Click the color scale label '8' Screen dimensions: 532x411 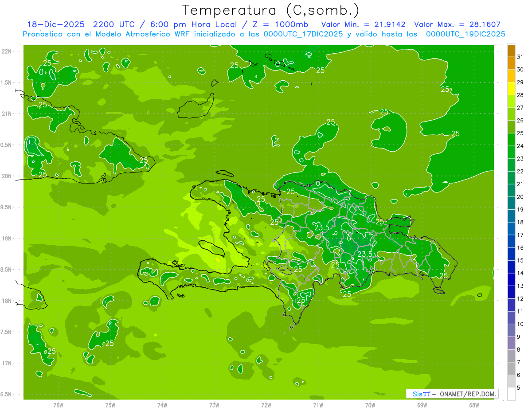[518, 349]
